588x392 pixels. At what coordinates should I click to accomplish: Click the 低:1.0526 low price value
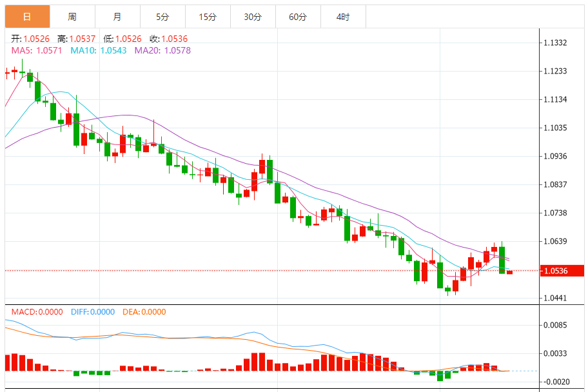pos(122,39)
